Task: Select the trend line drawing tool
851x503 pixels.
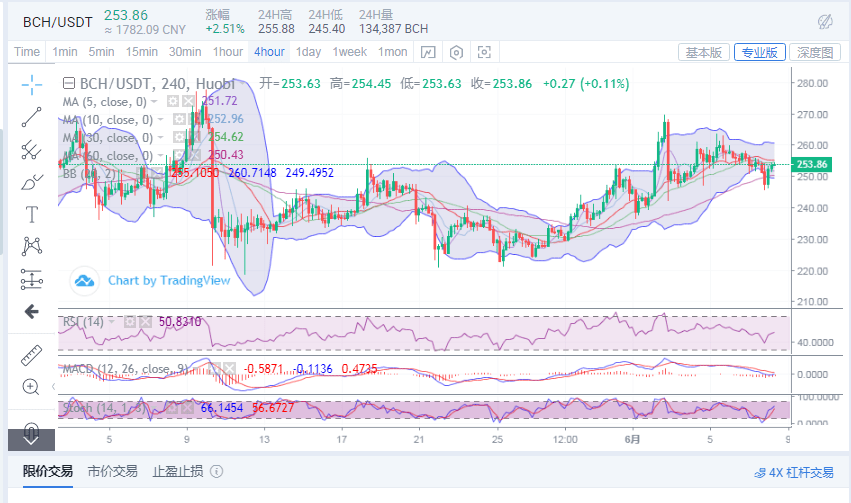Action: click(x=31, y=117)
